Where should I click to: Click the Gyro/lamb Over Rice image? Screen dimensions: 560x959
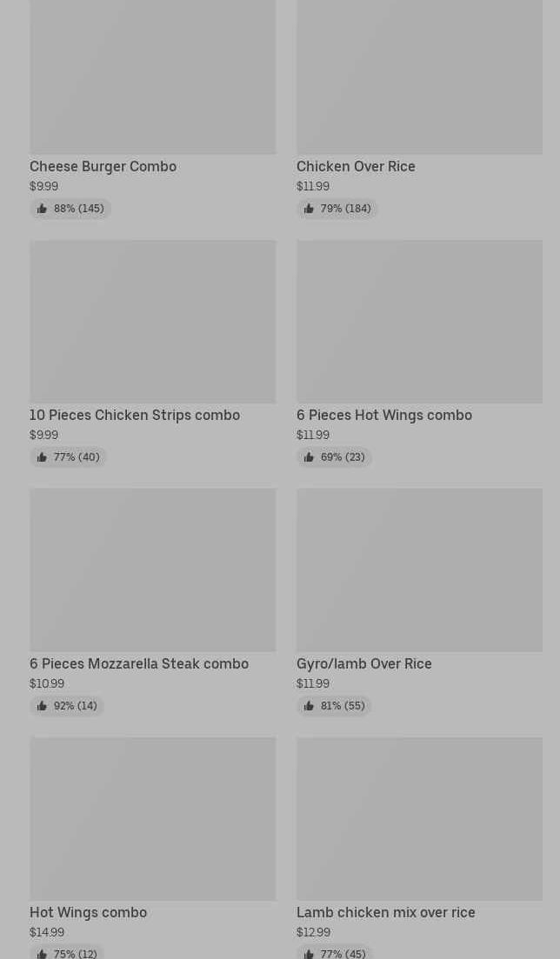coord(419,569)
